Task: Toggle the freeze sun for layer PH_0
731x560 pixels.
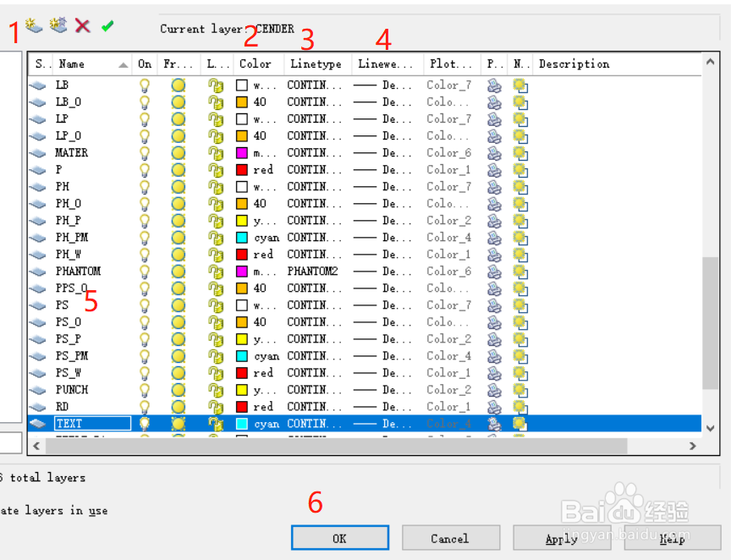Action: pos(178,204)
